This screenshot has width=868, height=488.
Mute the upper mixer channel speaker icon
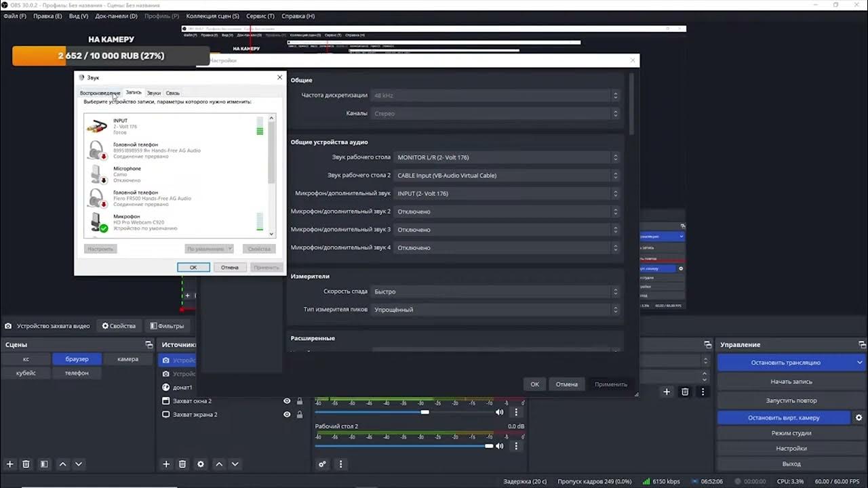(x=500, y=412)
